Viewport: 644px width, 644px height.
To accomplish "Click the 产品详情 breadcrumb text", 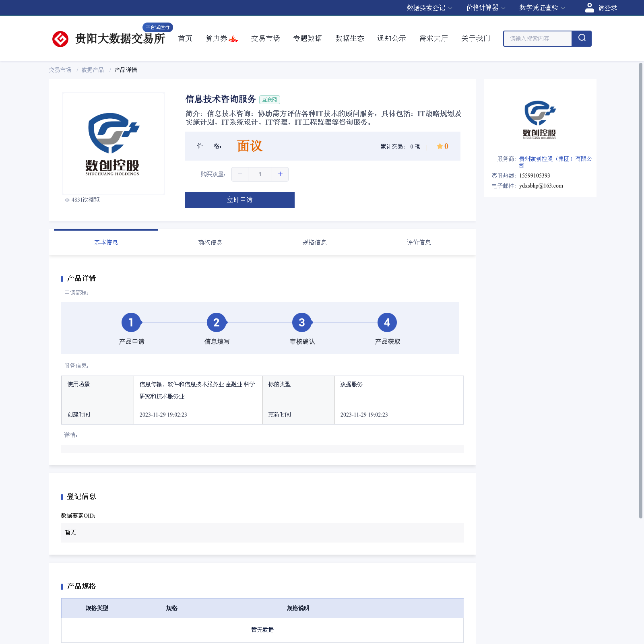I will [x=126, y=70].
